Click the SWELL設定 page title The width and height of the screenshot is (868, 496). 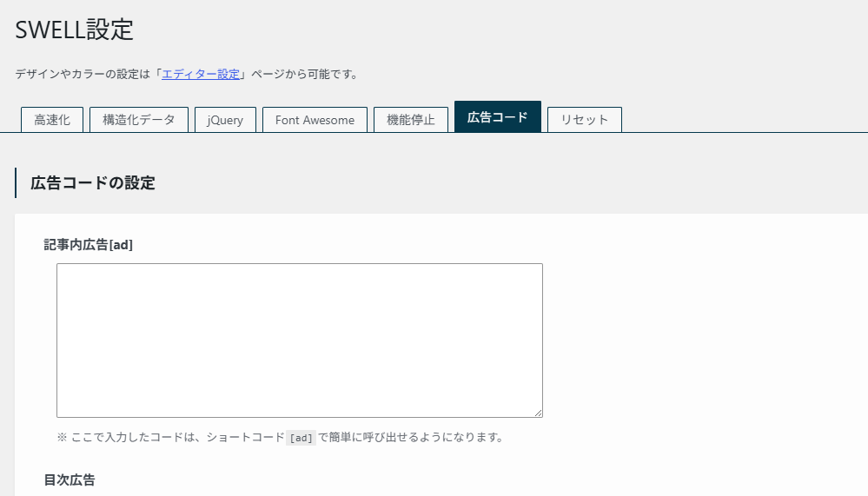click(x=74, y=30)
